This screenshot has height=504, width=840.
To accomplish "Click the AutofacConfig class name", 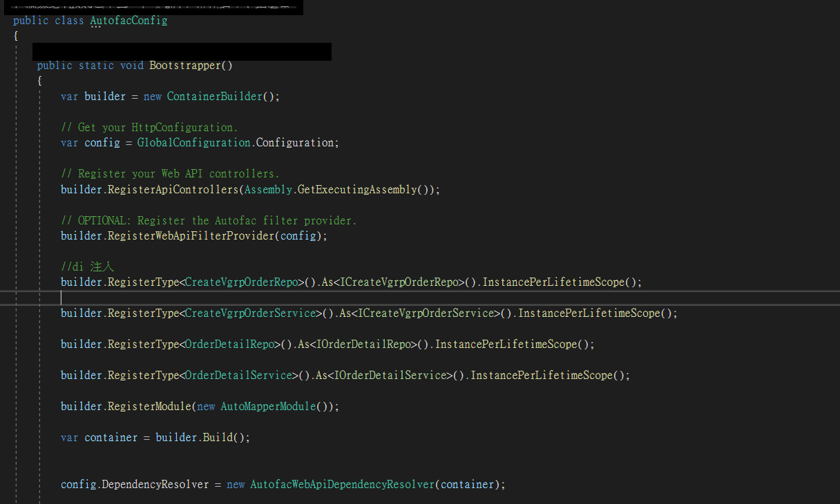I will (128, 21).
